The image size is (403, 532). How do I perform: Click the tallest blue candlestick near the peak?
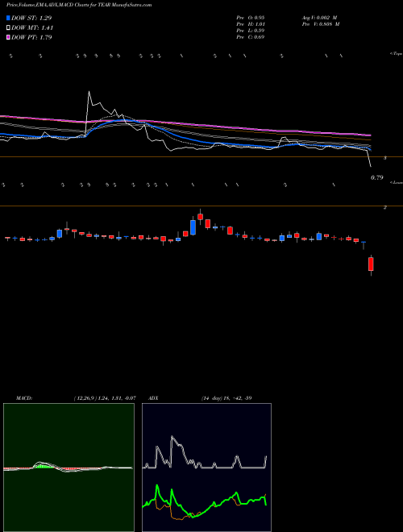pos(193,227)
